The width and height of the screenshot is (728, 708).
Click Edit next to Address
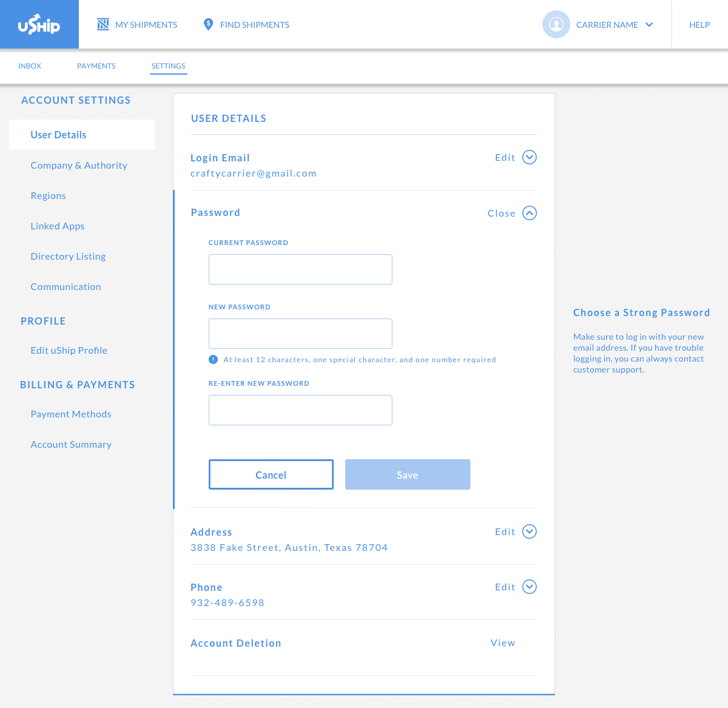point(505,531)
